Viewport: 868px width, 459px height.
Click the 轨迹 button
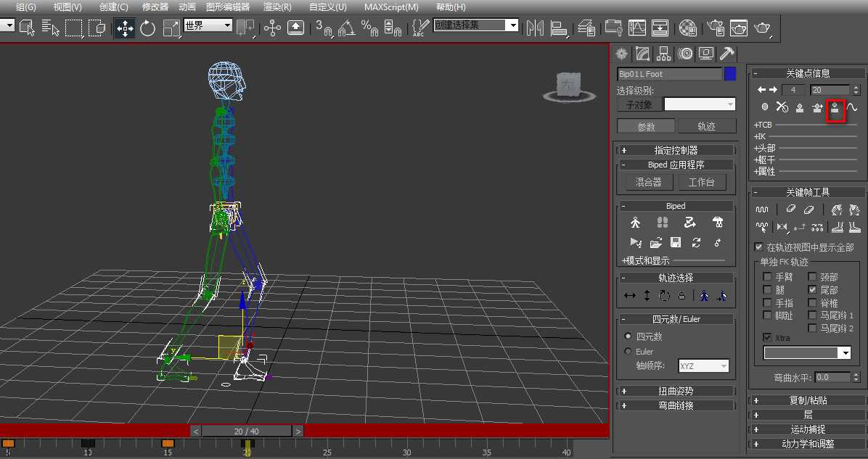[x=706, y=127]
